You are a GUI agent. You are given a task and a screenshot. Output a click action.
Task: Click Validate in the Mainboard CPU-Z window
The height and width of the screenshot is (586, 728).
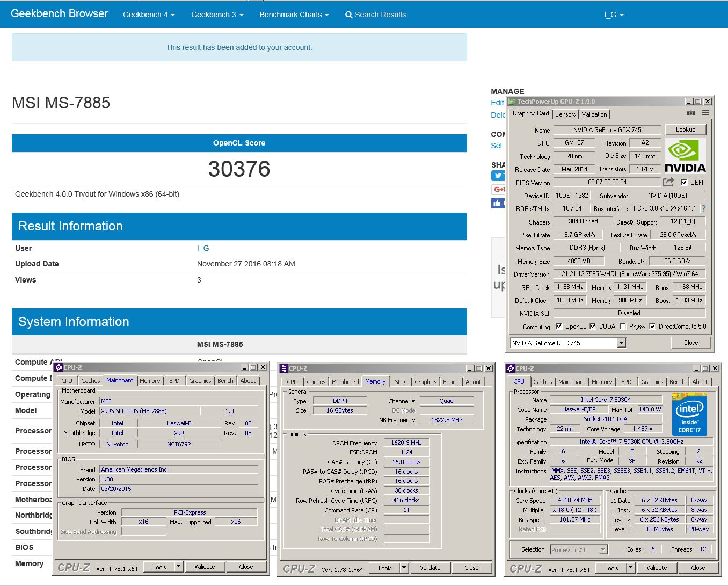205,567
